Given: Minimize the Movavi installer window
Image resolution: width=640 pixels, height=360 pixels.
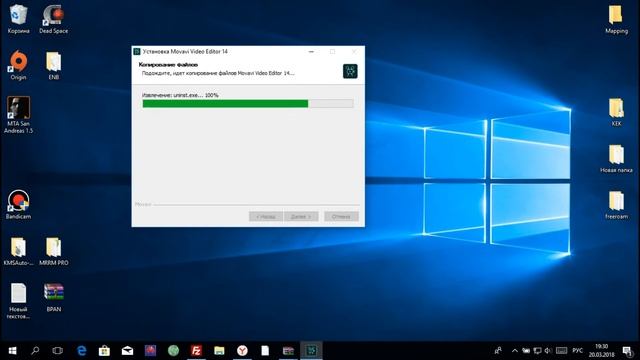Looking at the screenshot, I should [311, 51].
